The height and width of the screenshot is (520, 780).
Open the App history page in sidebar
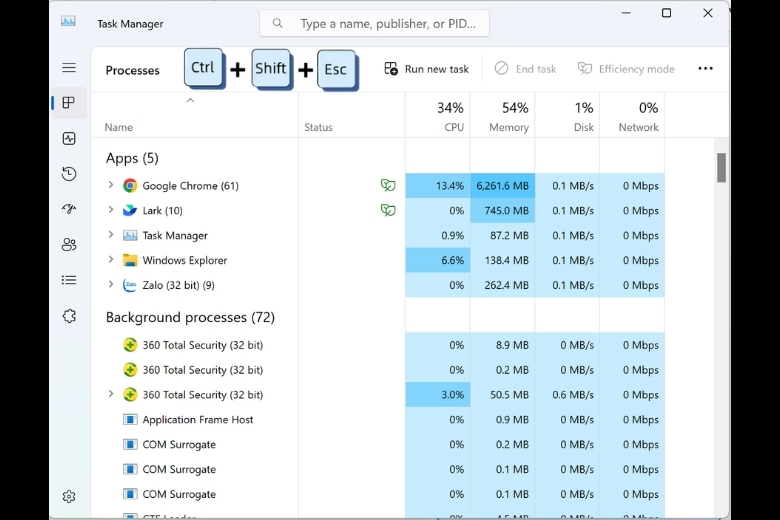click(x=69, y=174)
